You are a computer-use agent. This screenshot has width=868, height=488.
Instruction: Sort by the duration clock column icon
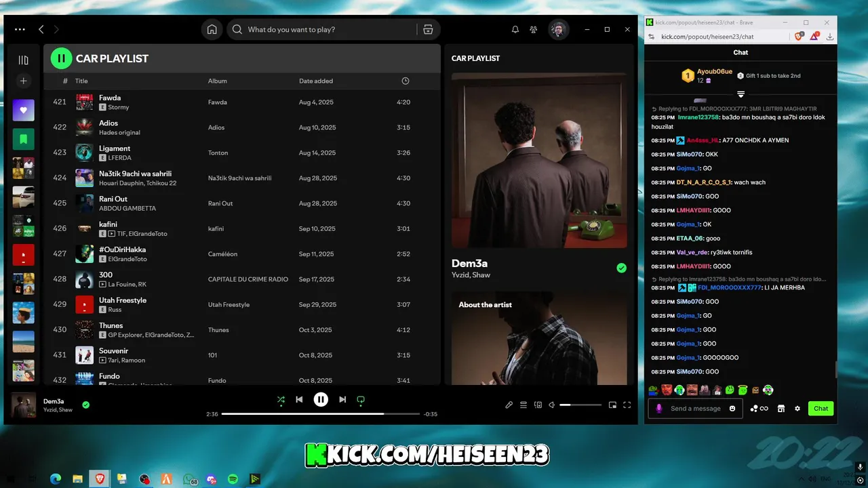pos(406,81)
